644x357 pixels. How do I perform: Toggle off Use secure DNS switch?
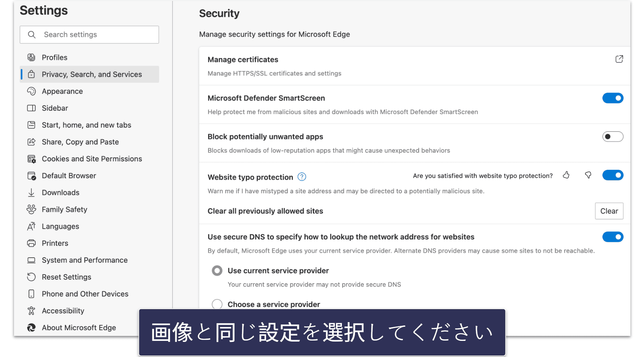point(612,237)
